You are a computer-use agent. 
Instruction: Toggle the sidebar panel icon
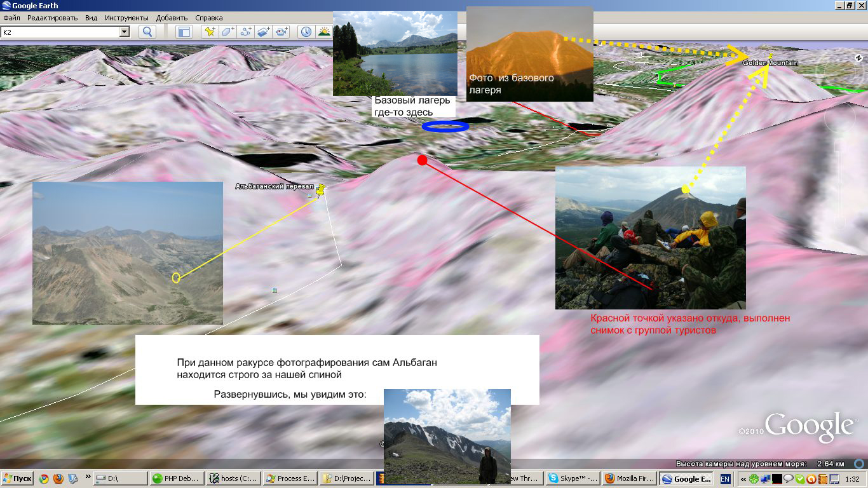(184, 32)
